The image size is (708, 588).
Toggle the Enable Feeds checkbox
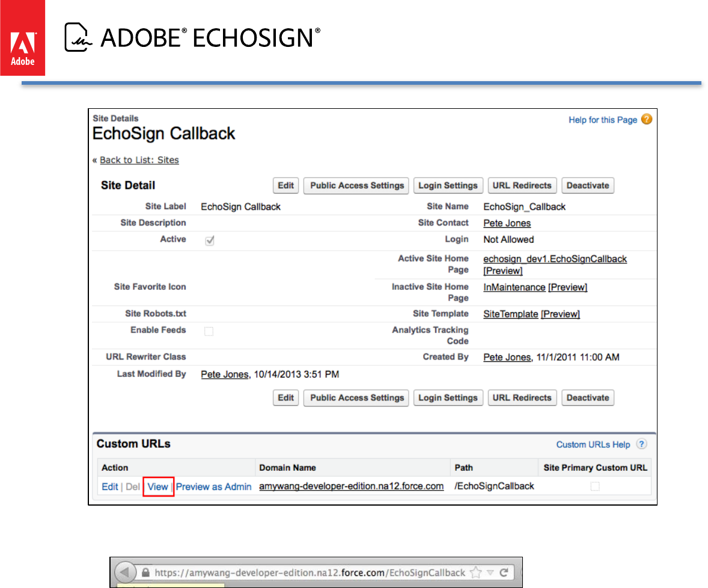coord(209,331)
